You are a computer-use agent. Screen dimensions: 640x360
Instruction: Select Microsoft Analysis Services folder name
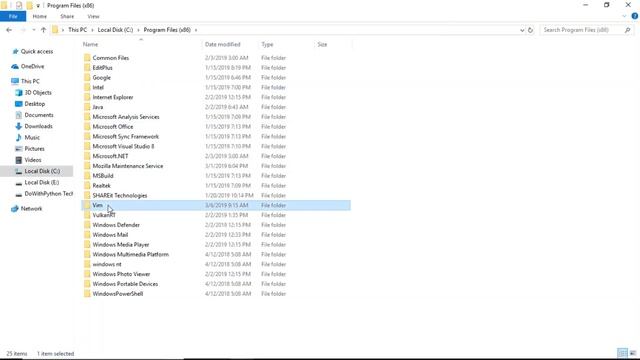click(126, 117)
